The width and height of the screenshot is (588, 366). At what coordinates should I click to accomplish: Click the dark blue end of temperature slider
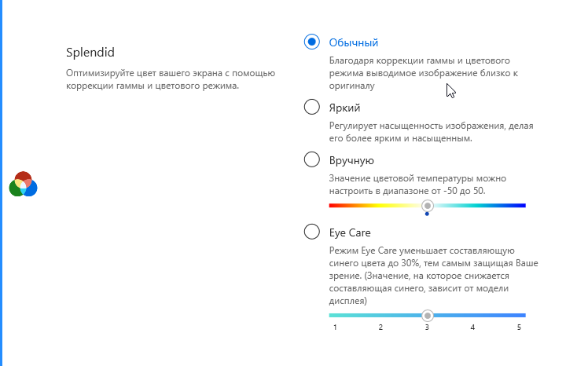click(x=521, y=206)
